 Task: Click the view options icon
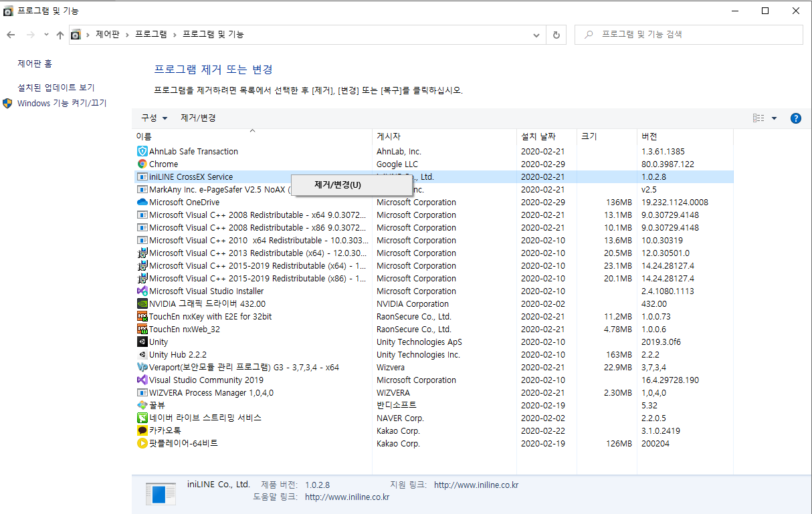click(x=758, y=118)
